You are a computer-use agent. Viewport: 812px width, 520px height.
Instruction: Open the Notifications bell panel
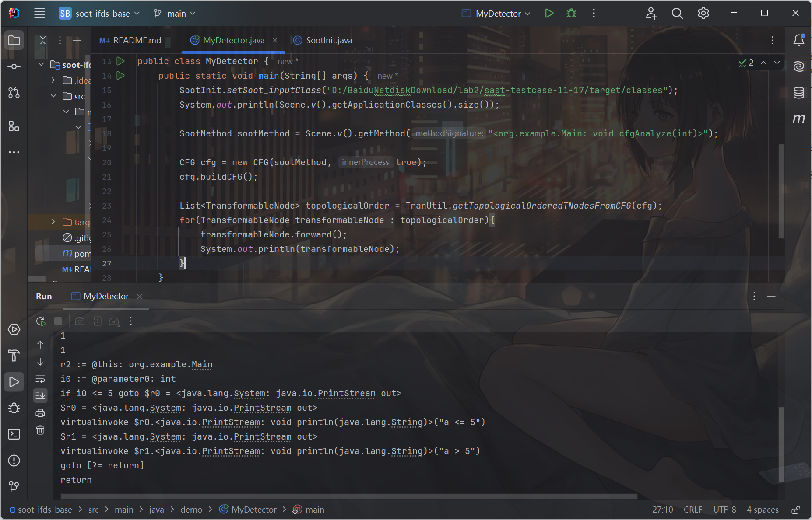click(x=798, y=40)
